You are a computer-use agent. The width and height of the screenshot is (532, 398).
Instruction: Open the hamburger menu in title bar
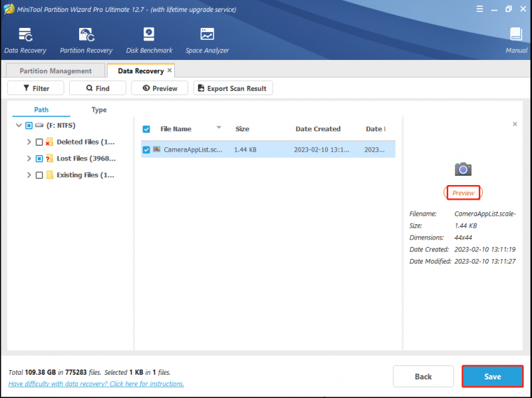(x=479, y=9)
